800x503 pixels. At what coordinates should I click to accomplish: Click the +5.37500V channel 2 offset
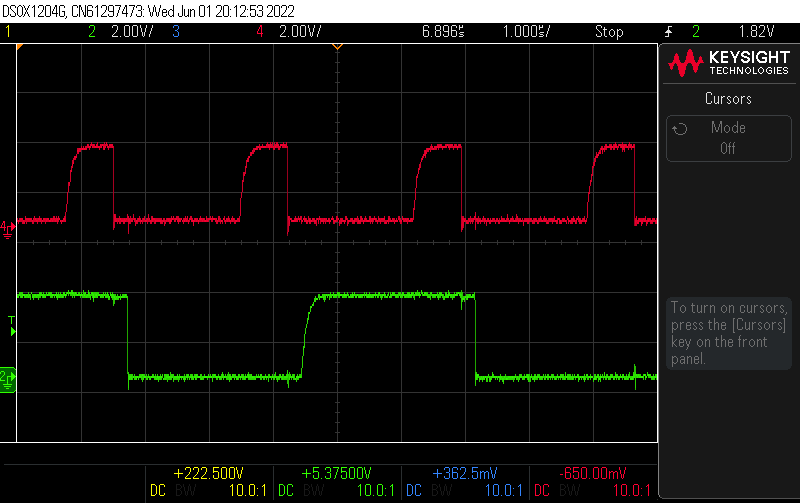click(x=337, y=473)
